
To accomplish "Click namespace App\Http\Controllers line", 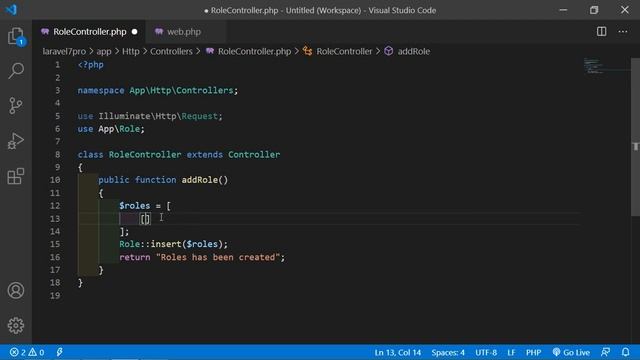I will (158, 90).
